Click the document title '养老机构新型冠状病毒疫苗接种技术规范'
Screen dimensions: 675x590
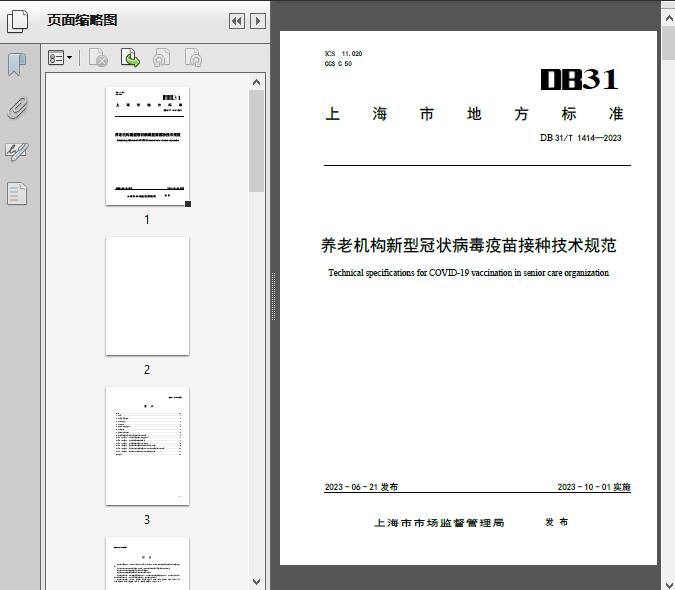(468, 246)
